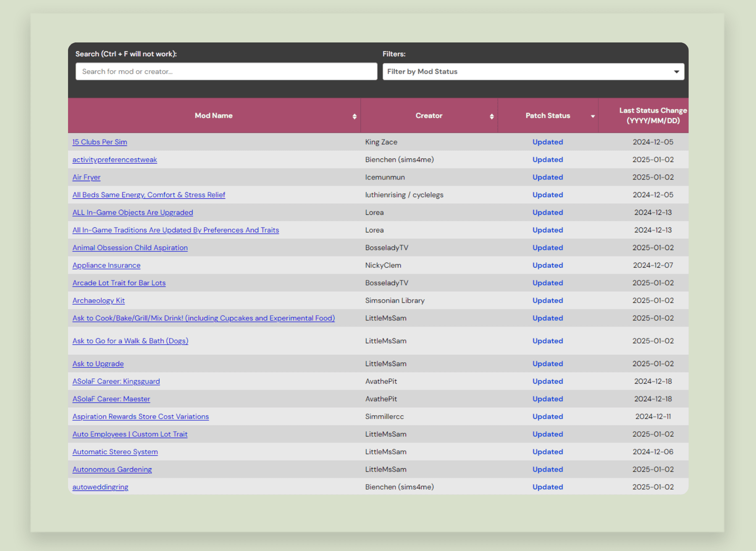Click the Patch Status header label

click(x=548, y=116)
